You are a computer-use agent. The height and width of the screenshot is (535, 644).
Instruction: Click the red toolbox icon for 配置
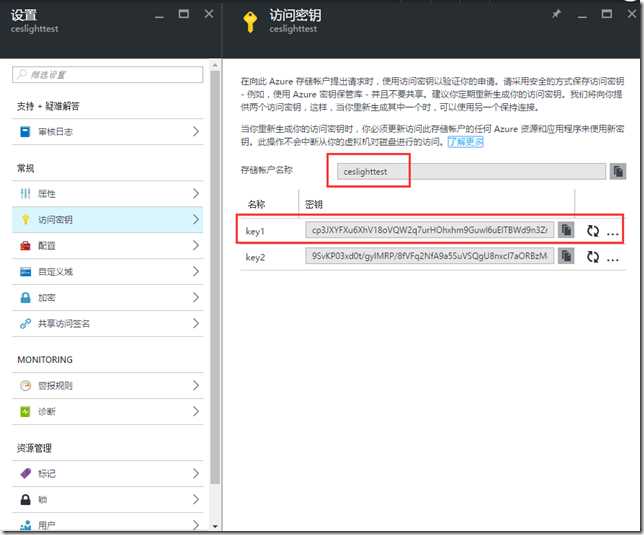point(25,246)
